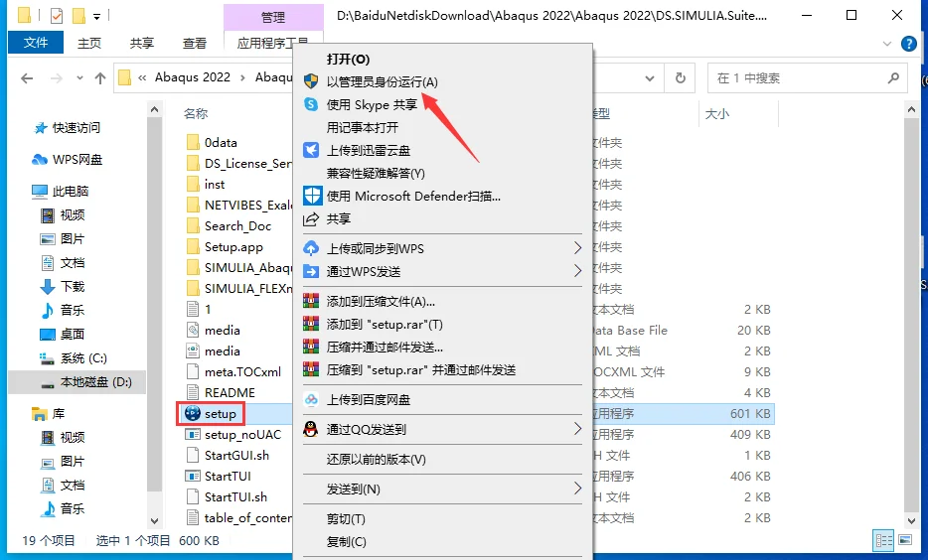Click Cut (剪切) in context menu

346,518
